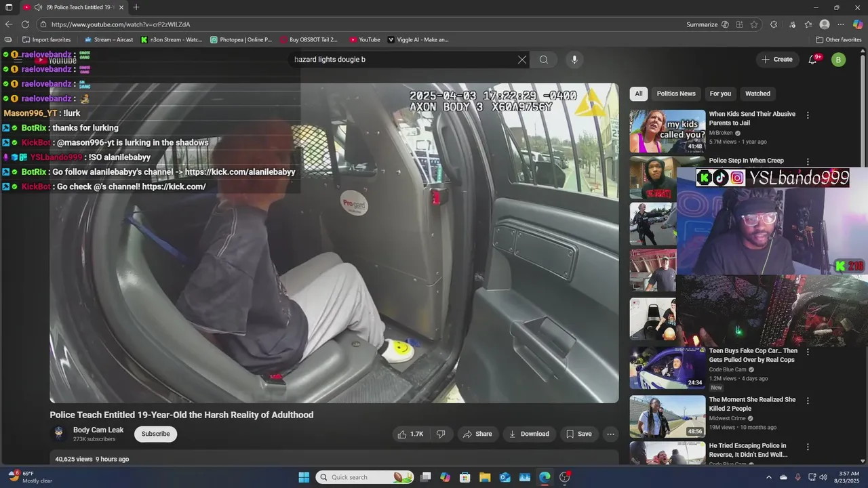Open the browser Extensions puzzle icon
The width and height of the screenshot is (868, 488).
pyautogui.click(x=774, y=24)
